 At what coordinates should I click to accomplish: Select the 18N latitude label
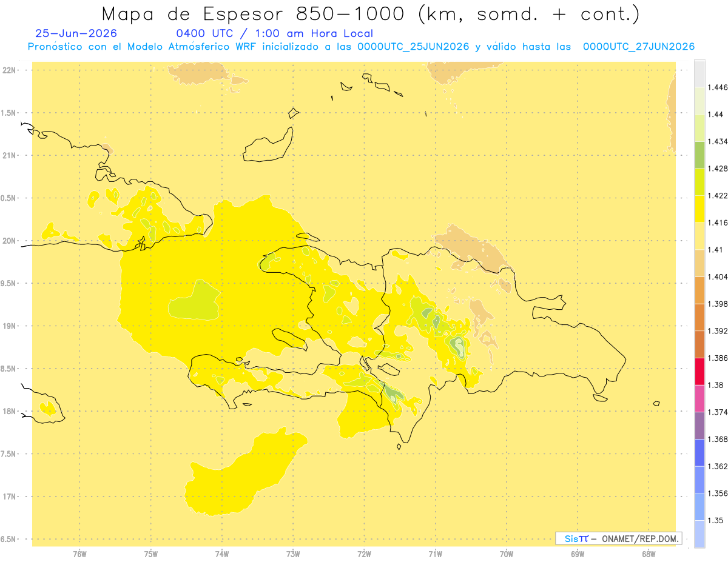(9, 412)
